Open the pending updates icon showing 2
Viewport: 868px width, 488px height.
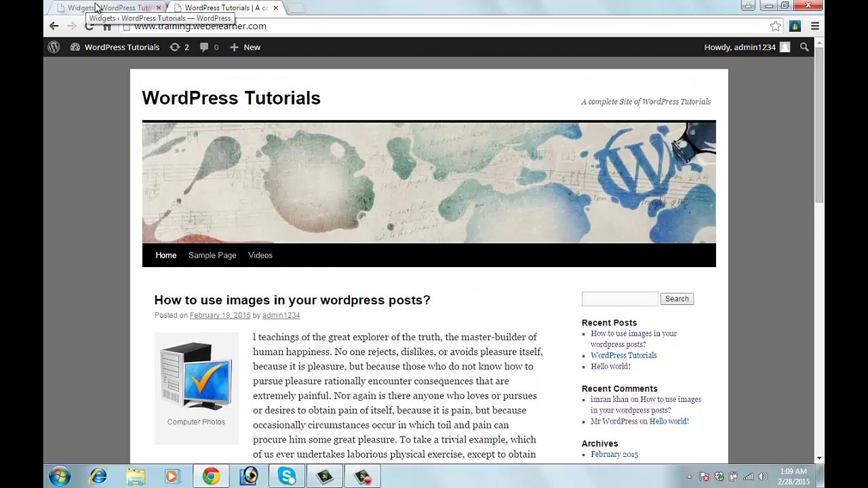[x=179, y=47]
